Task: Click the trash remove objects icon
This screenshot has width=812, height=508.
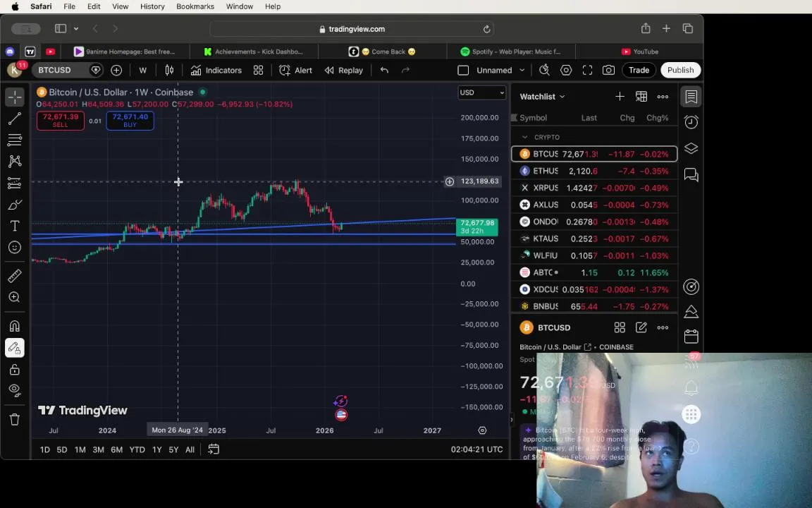Action: coord(15,419)
